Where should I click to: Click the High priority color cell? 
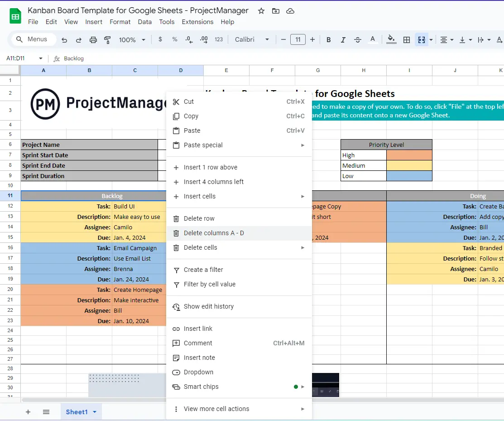coord(409,155)
